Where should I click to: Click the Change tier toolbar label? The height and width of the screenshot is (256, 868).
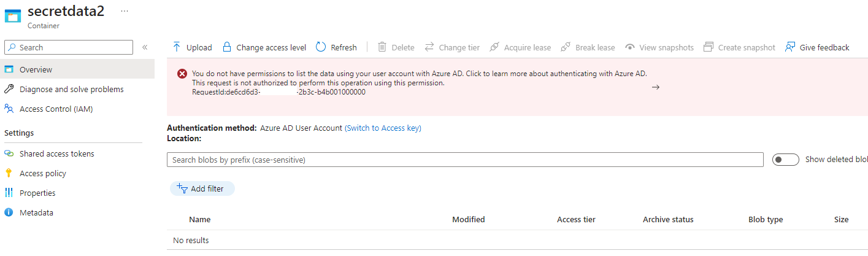tap(459, 47)
